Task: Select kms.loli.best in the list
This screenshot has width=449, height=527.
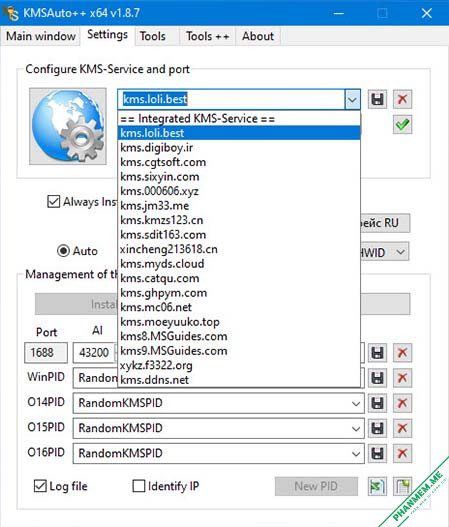Action: 239,133
